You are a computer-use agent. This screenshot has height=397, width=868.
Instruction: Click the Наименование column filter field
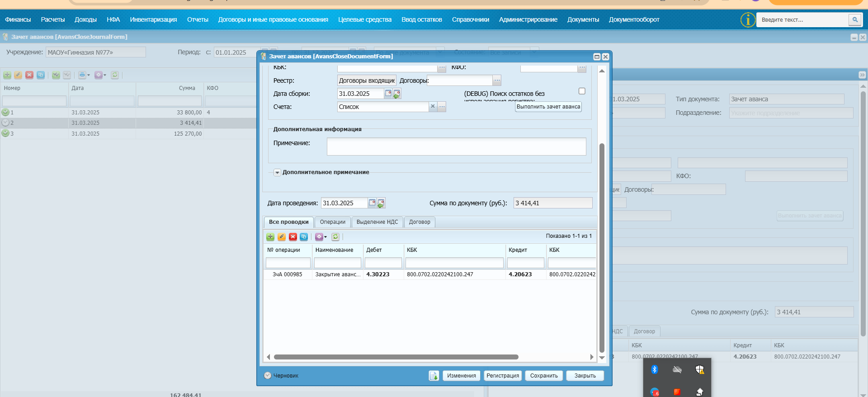tap(338, 263)
